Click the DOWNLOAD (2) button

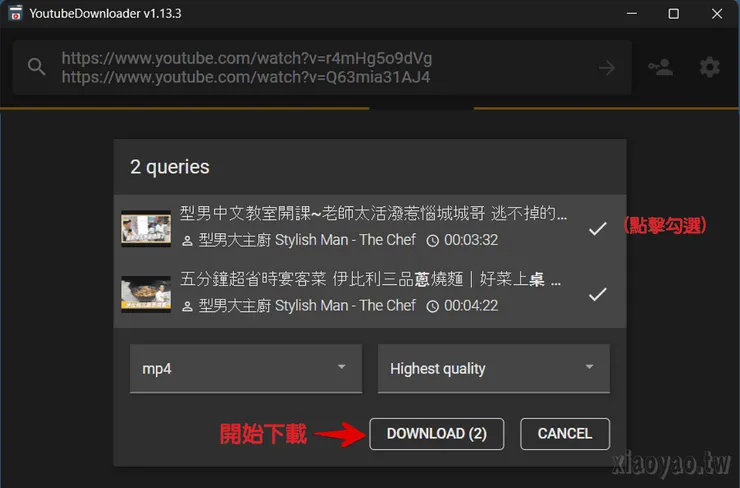coord(437,434)
